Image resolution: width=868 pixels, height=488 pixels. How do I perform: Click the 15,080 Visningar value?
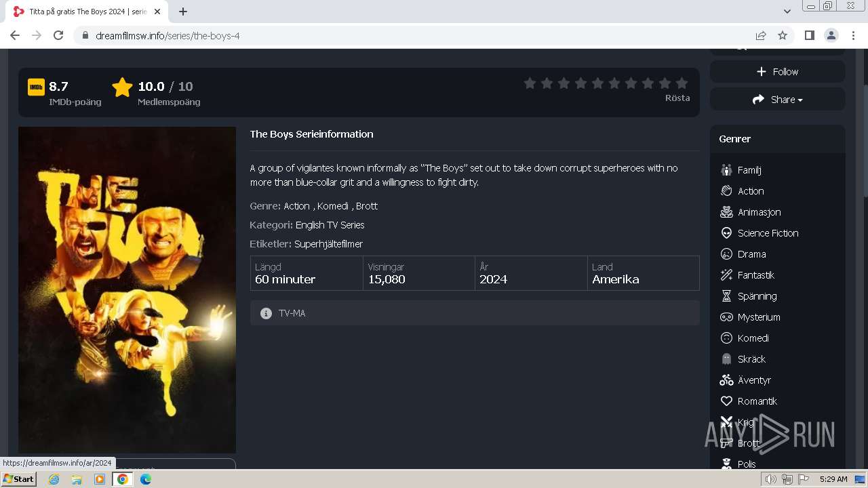387,279
